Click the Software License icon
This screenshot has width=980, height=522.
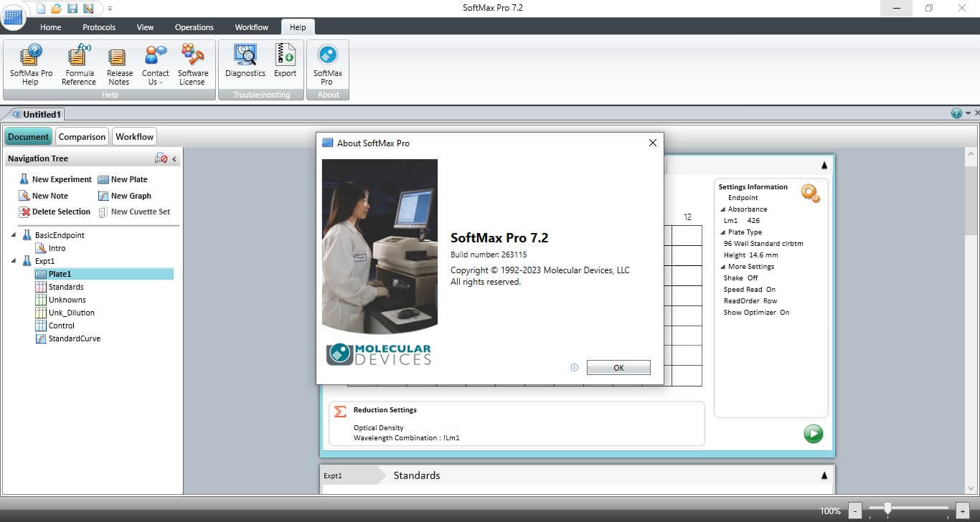click(192, 56)
